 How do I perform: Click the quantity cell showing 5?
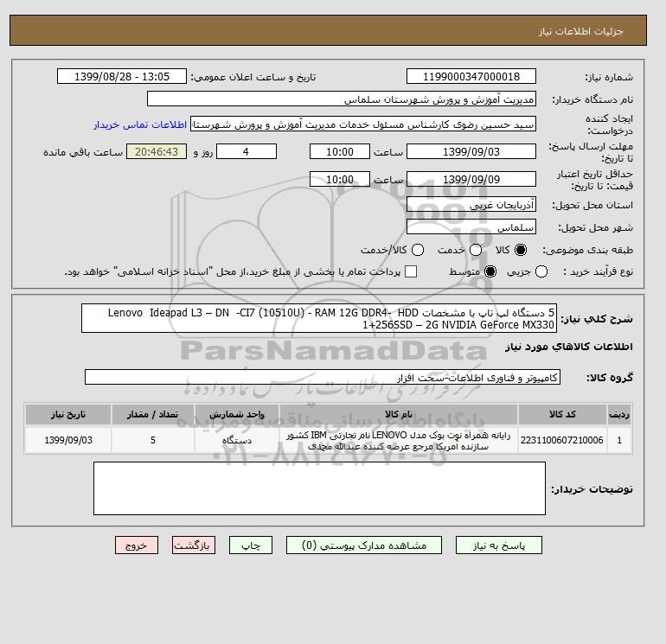[x=153, y=440]
